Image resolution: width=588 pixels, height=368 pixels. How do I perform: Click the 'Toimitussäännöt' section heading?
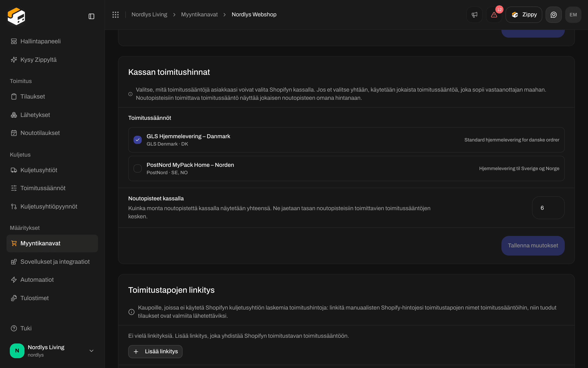pos(149,118)
